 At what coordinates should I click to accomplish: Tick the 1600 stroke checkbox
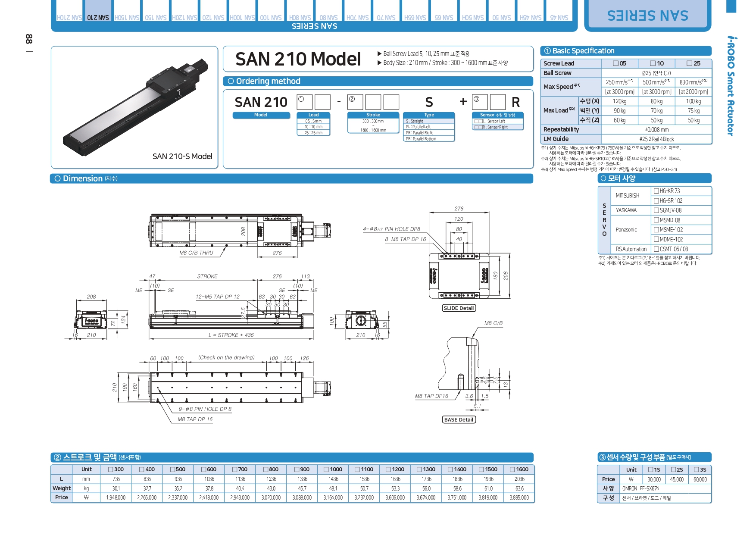click(x=512, y=469)
